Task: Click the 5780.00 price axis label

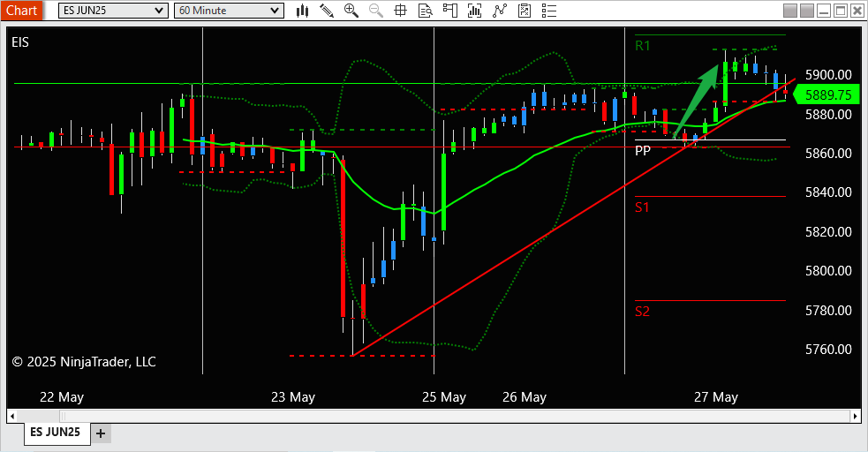Action: pos(828,310)
